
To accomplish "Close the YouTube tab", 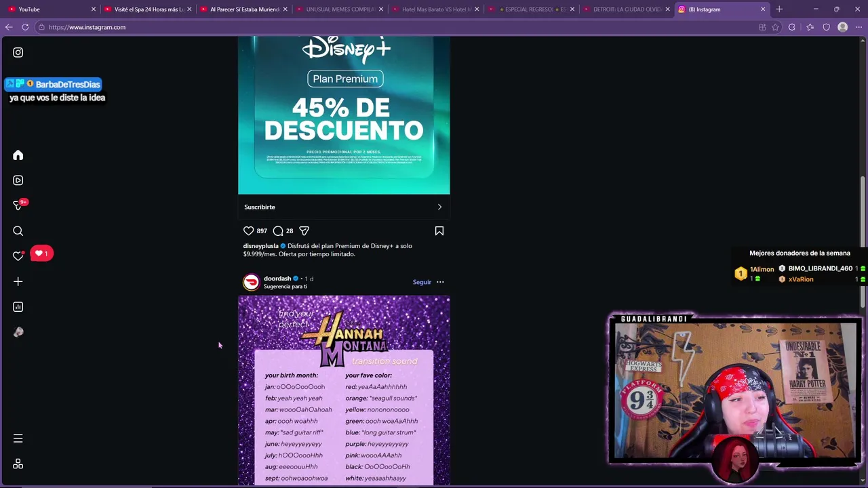I will point(94,9).
